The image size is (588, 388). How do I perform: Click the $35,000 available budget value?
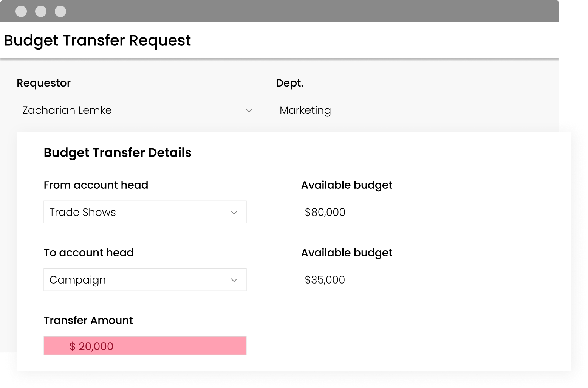(325, 280)
